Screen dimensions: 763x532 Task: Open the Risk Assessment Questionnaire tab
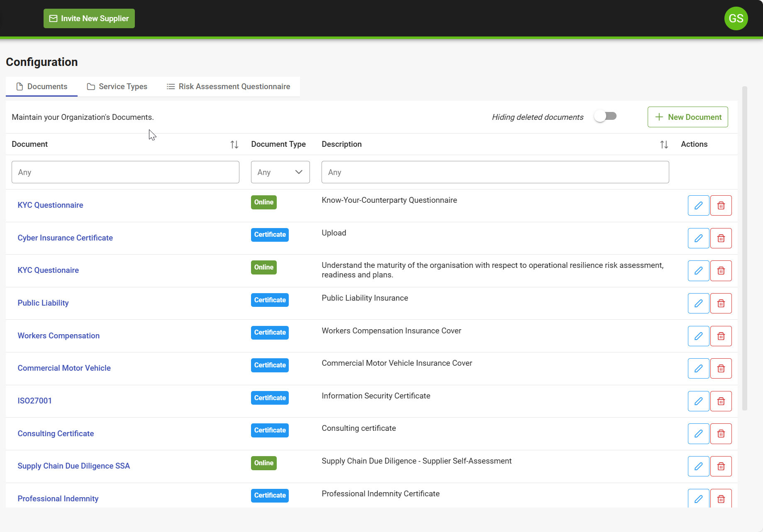[x=228, y=86]
